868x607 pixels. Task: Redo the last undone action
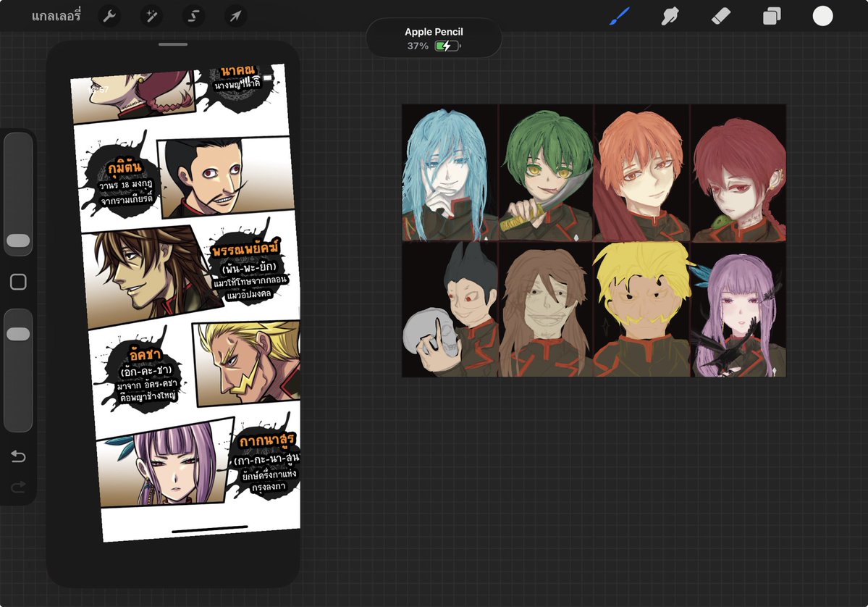18,487
